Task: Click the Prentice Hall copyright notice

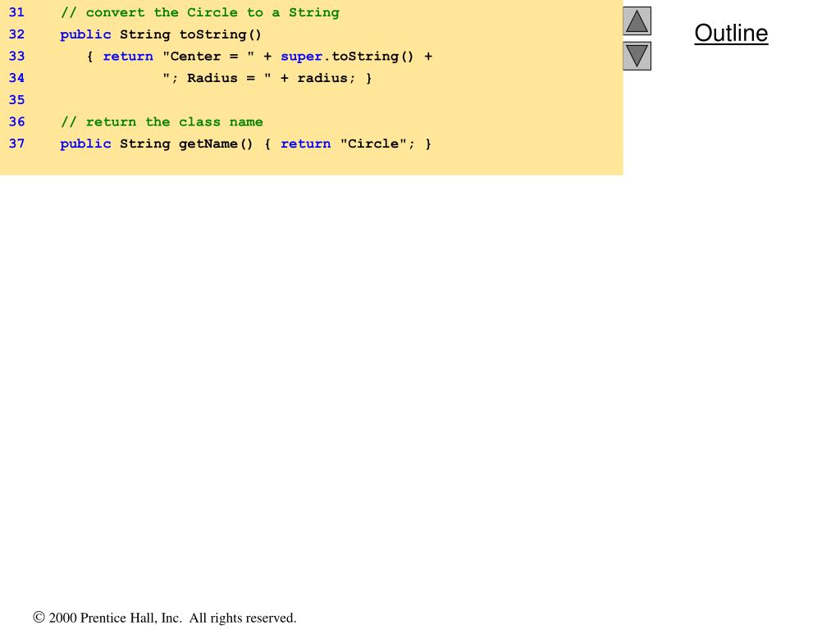Action: (x=164, y=618)
